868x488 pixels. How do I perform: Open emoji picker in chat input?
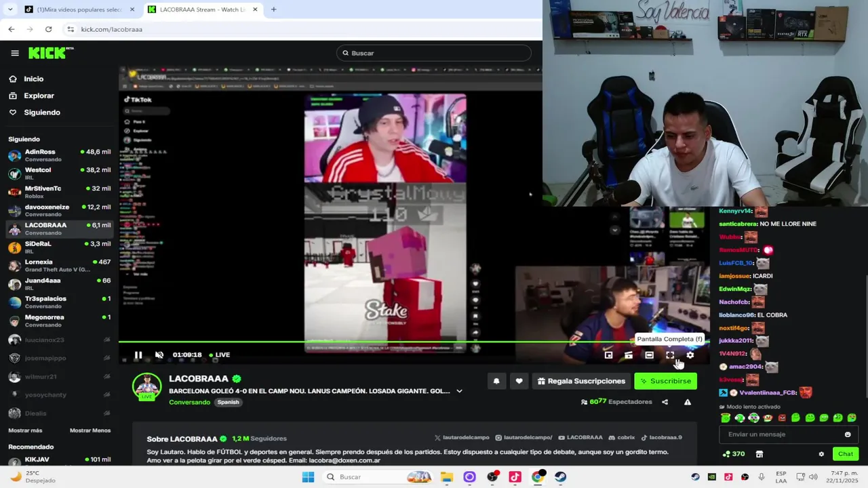point(848,434)
